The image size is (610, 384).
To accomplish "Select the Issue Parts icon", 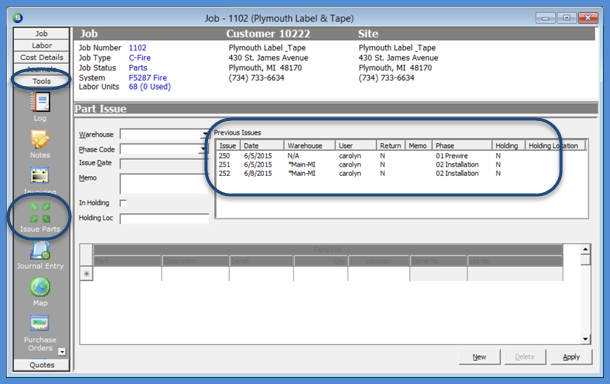I will 40,212.
